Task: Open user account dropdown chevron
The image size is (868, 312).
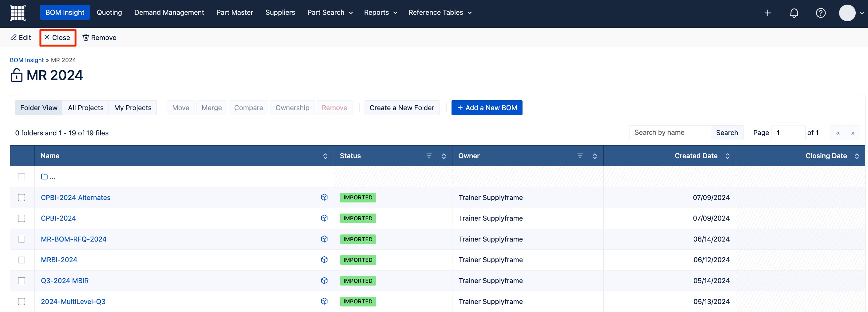Action: coord(862,13)
